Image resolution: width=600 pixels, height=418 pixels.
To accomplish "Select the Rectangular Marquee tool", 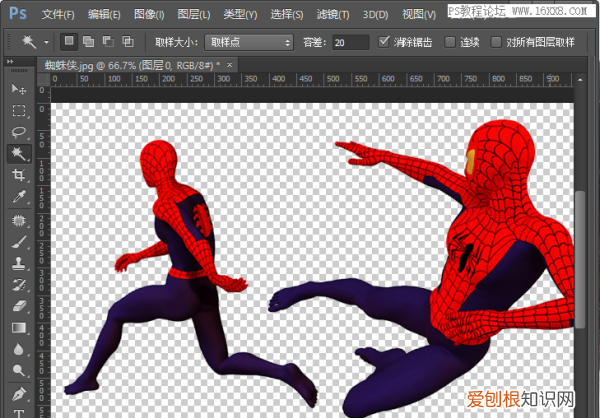I will [18, 111].
